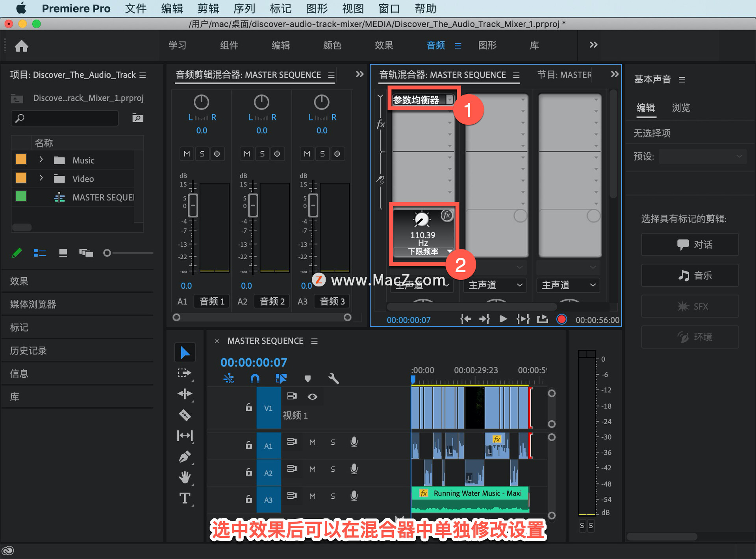The height and width of the screenshot is (559, 756).
Task: Select the Hand tool
Action: tap(185, 477)
